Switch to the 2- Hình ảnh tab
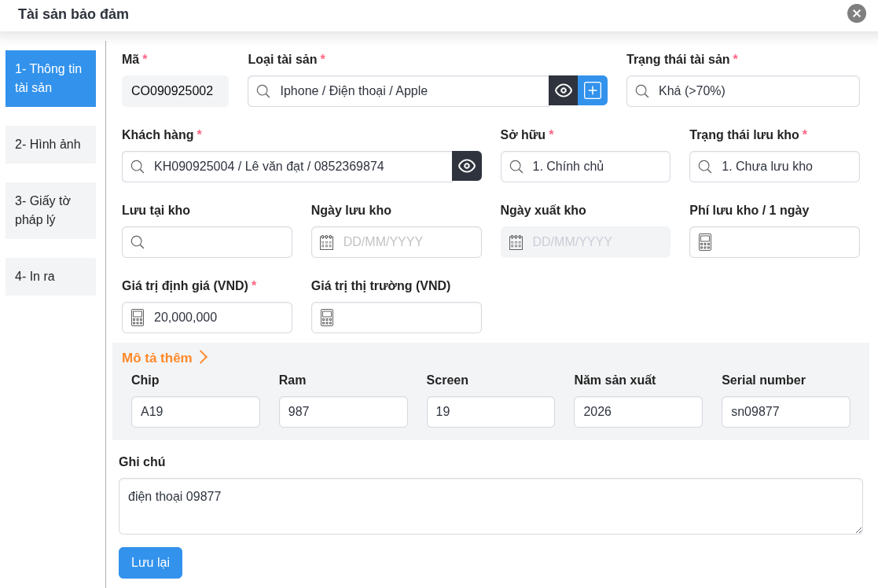This screenshot has height=588, width=878. pos(50,145)
